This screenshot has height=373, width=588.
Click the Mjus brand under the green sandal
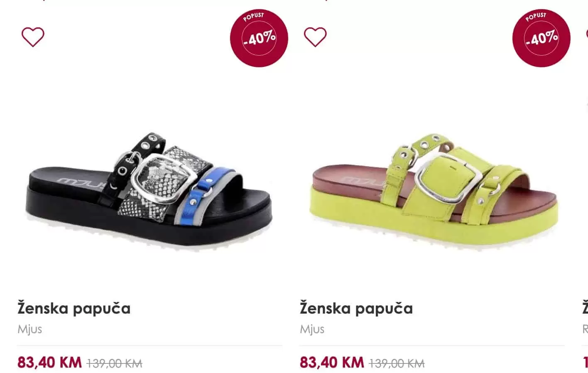coord(312,329)
